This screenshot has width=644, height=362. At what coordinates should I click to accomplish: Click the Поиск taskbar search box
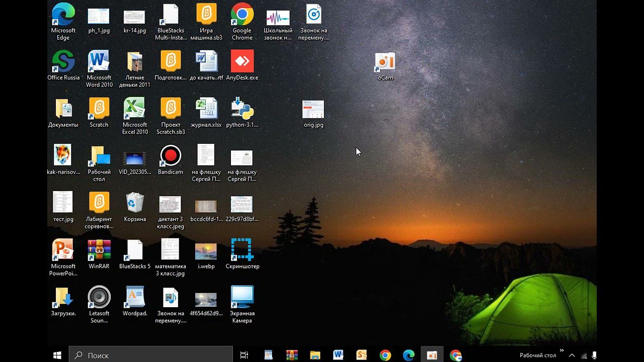[151, 355]
